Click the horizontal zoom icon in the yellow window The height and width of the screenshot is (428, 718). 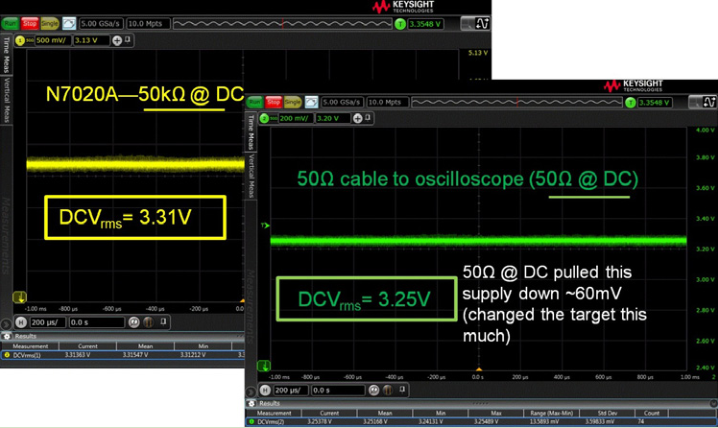click(133, 322)
